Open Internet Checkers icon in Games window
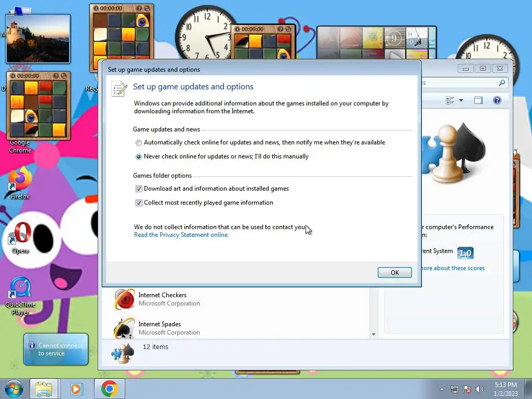The width and height of the screenshot is (532, 399). pos(124,299)
